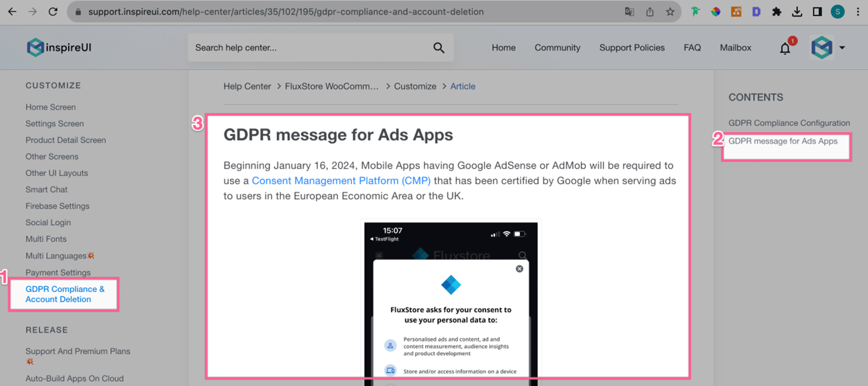Open Other UI Layouts in the sidebar
This screenshot has height=386, width=868.
pos(57,173)
